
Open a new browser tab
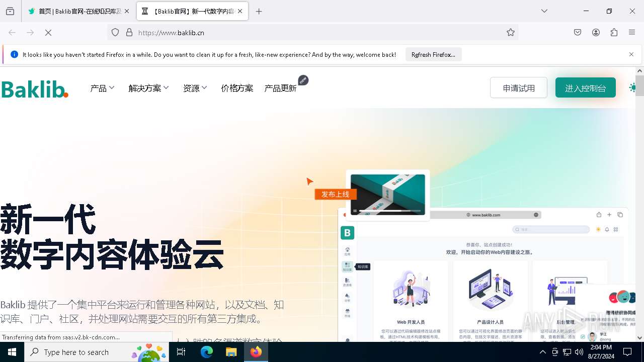pyautogui.click(x=259, y=11)
